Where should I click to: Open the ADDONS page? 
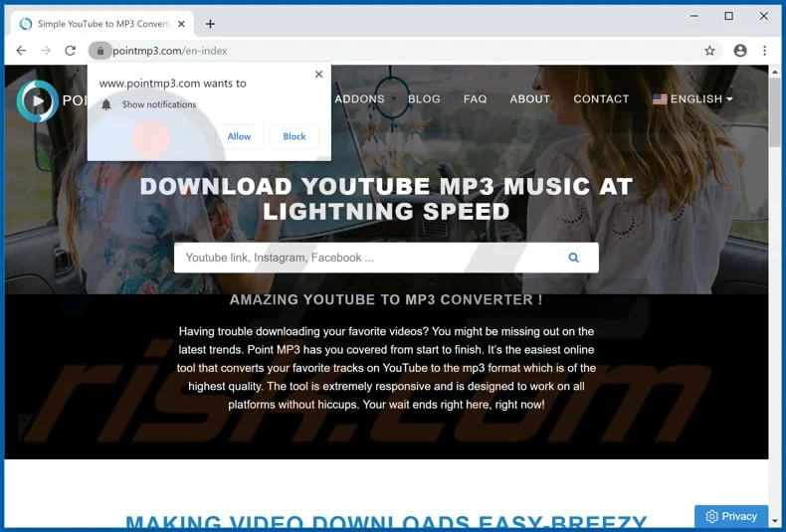click(359, 99)
